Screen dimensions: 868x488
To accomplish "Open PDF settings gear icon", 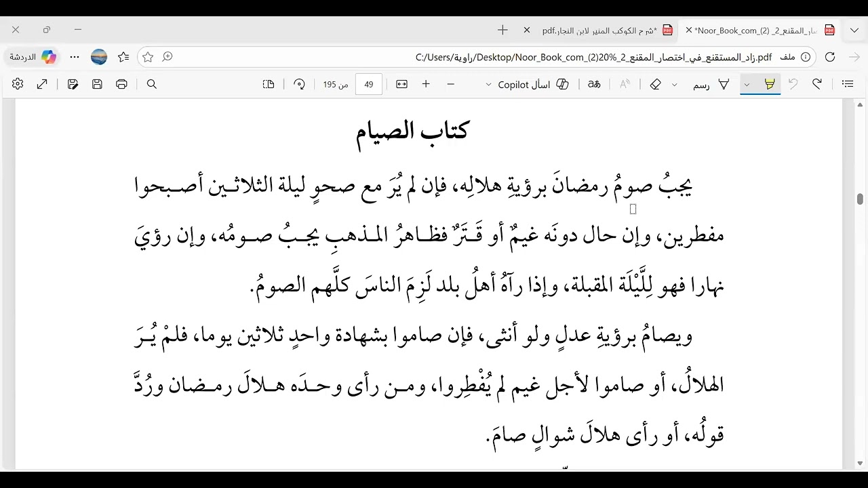I will pos(18,84).
